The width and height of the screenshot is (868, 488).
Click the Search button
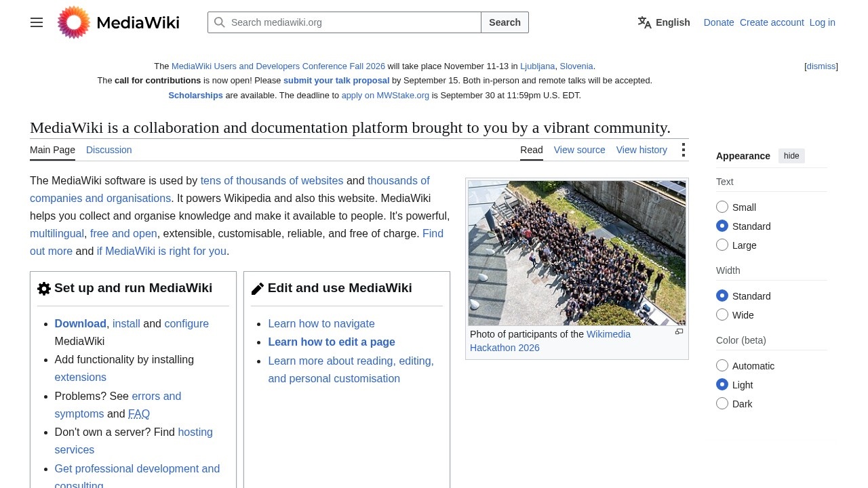(x=505, y=22)
